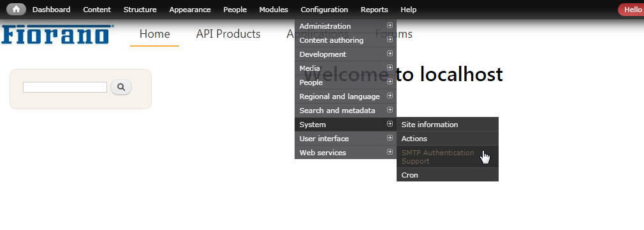
Task: Expand Regional and language submenu arrow
Action: pyautogui.click(x=390, y=95)
